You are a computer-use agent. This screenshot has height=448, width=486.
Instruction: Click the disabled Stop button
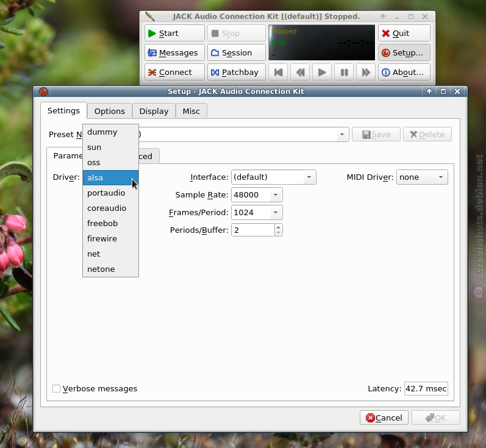tap(237, 33)
